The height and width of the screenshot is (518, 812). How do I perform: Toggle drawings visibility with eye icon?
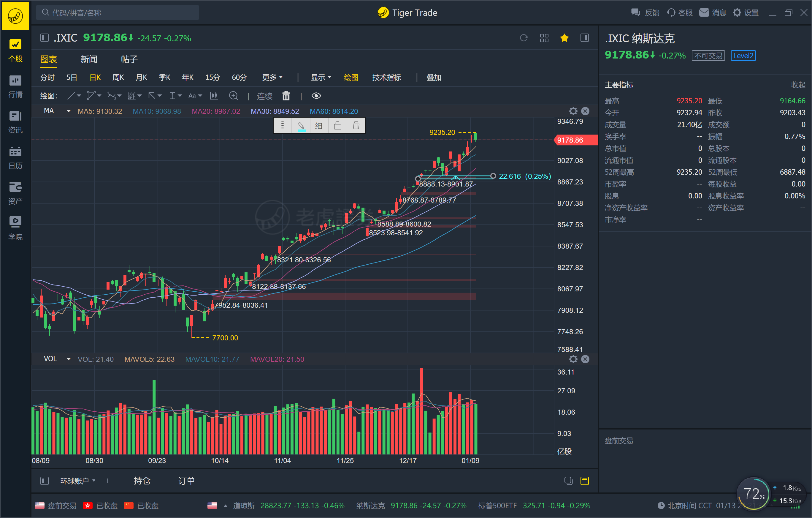point(316,96)
